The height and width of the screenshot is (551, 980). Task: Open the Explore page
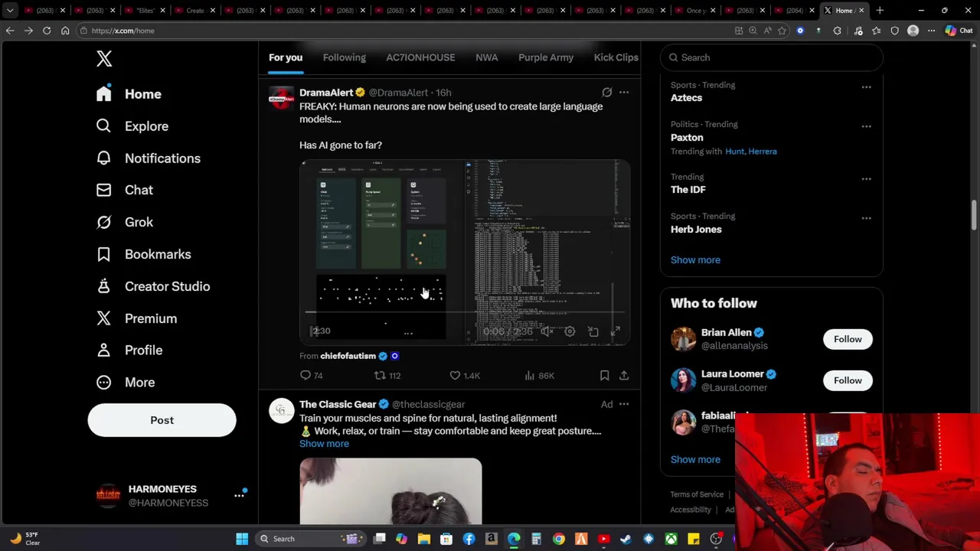pyautogui.click(x=132, y=126)
